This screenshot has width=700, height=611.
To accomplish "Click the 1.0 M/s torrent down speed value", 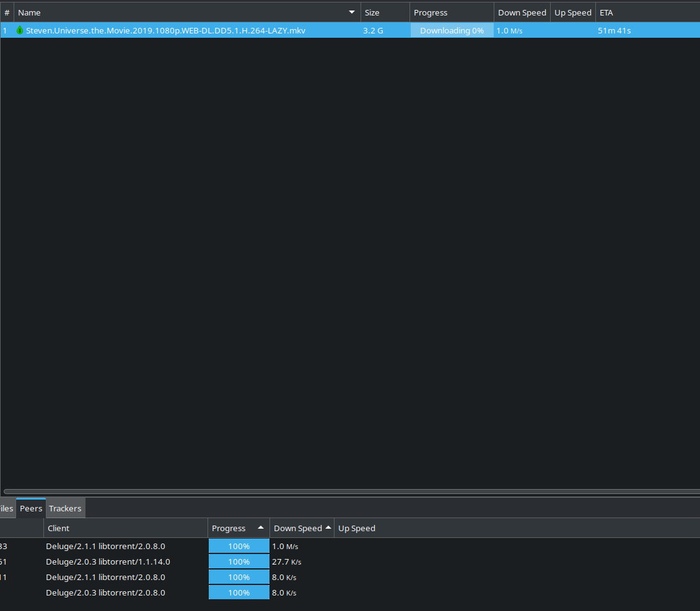I will pyautogui.click(x=509, y=30).
